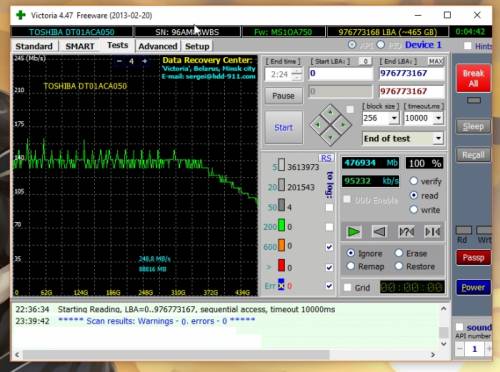Toggle the 50 ms log checkbox
500x372 pixels.
pyautogui.click(x=329, y=207)
